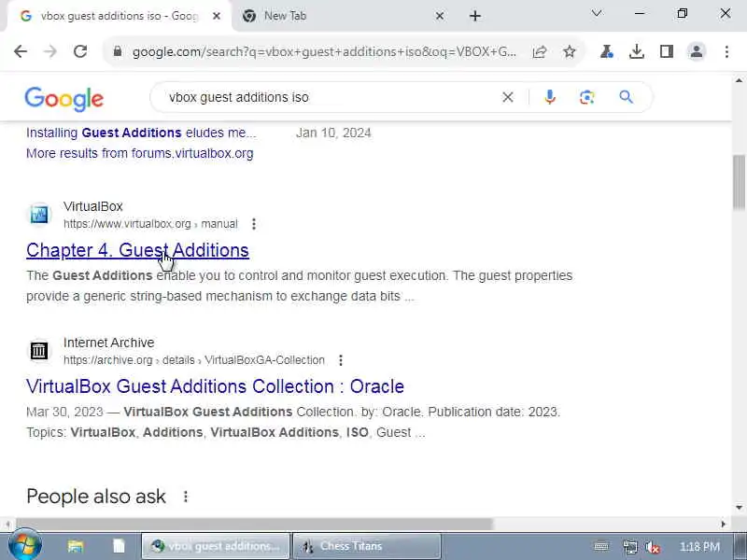Viewport: 747px width, 560px height.
Task: Open the on-screen keyboard tray icon
Action: click(601, 547)
